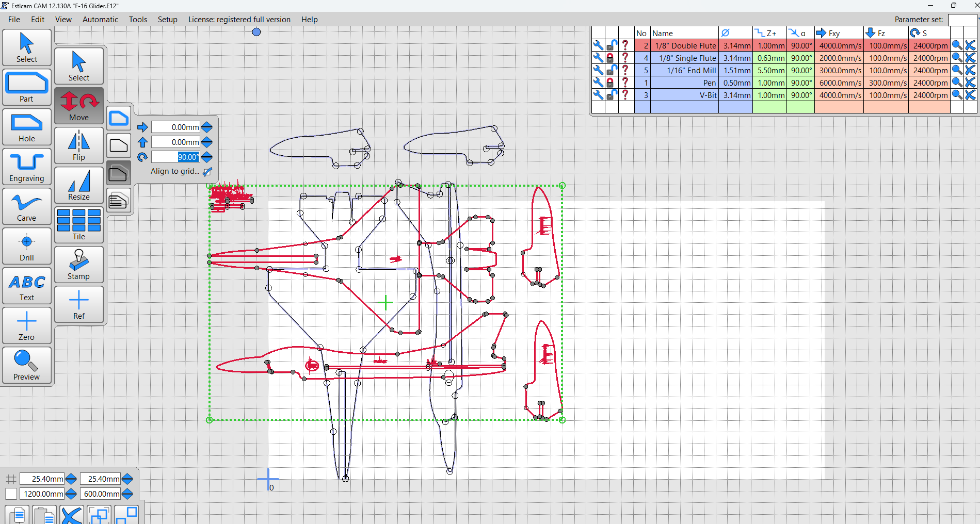Toggle lock on 1/8" Single Flute tool
Image resolution: width=980 pixels, height=524 pixels.
611,58
